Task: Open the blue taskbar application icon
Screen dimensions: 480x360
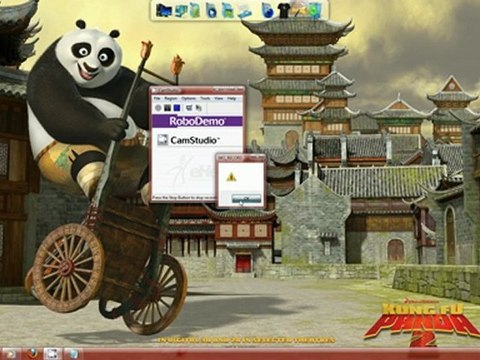Action: click(72, 354)
